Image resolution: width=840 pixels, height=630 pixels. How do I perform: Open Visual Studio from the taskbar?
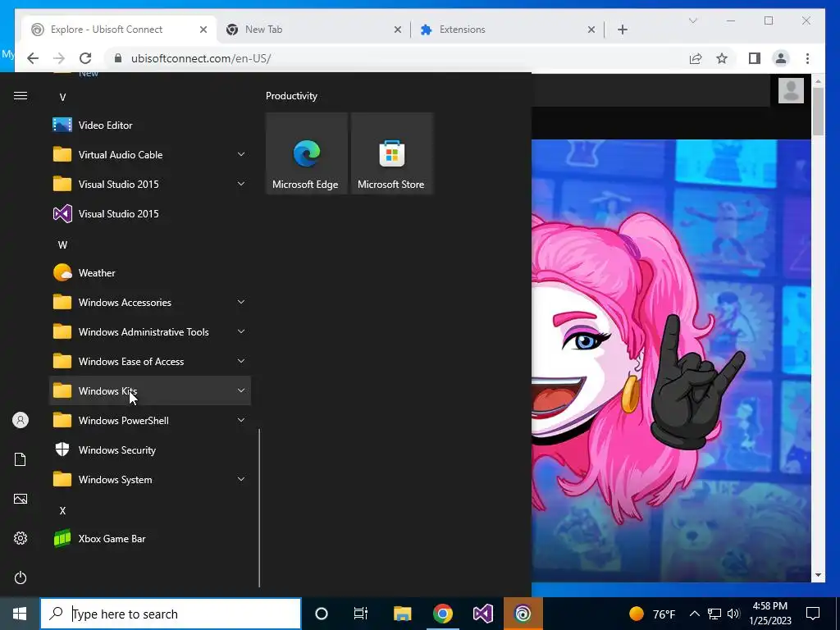click(482, 614)
